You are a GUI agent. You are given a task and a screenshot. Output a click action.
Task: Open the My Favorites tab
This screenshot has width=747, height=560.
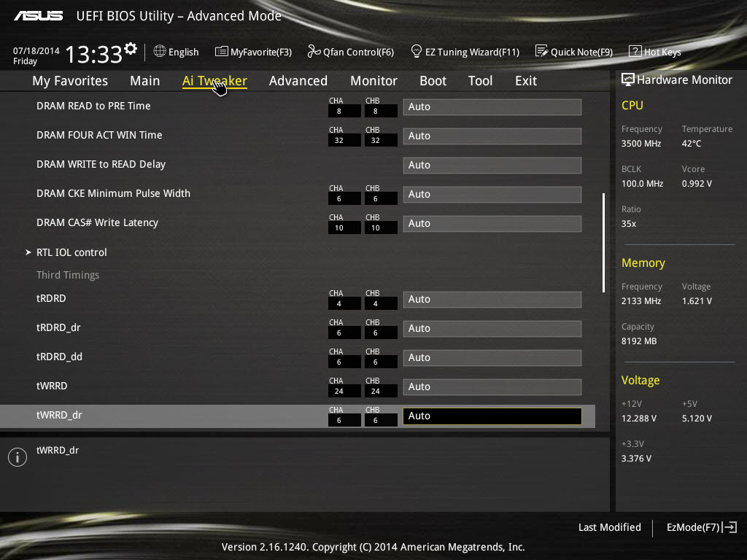click(70, 81)
